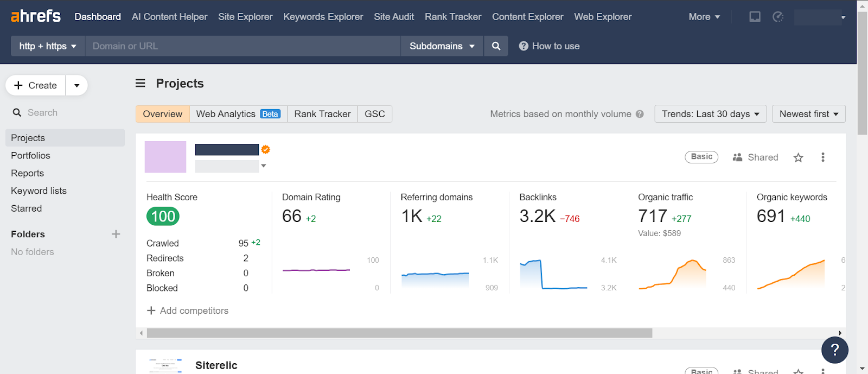Open the Create dropdown arrow
868x374 pixels.
coord(77,85)
